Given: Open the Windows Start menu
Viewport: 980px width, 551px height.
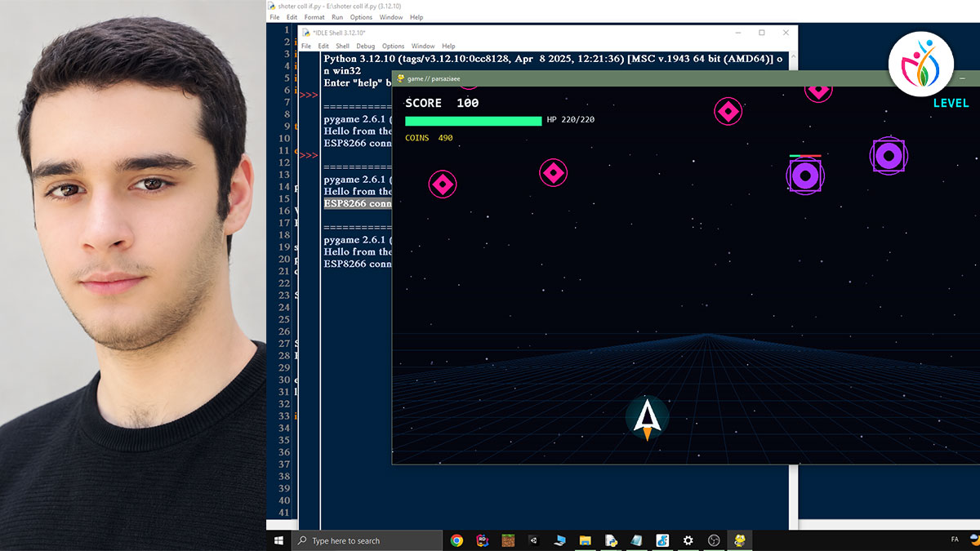Looking at the screenshot, I should click(278, 540).
